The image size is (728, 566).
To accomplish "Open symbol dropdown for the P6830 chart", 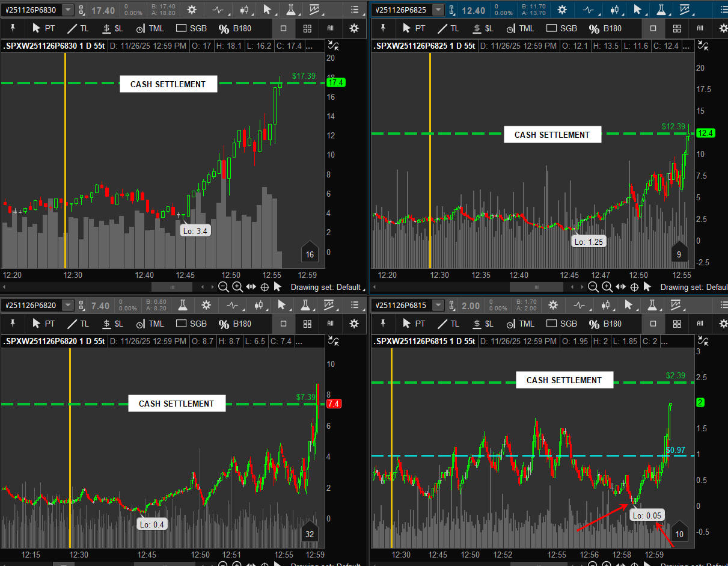I will pos(68,10).
